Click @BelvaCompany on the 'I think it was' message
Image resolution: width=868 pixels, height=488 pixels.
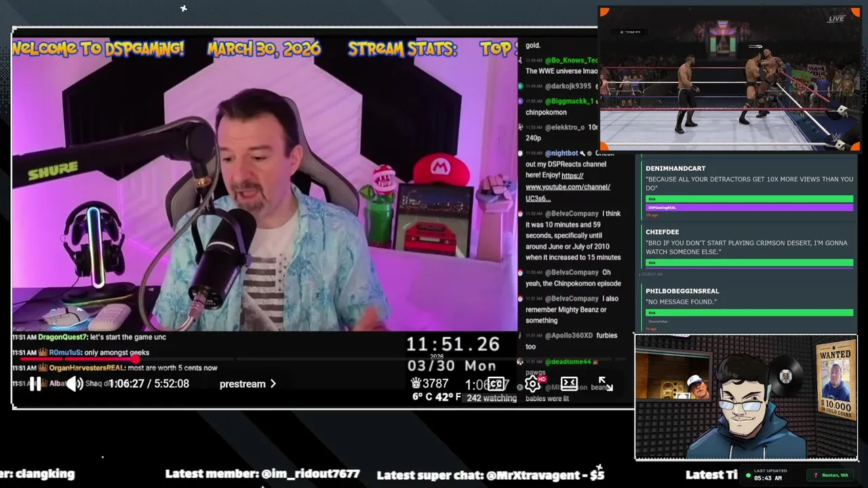pyautogui.click(x=572, y=213)
